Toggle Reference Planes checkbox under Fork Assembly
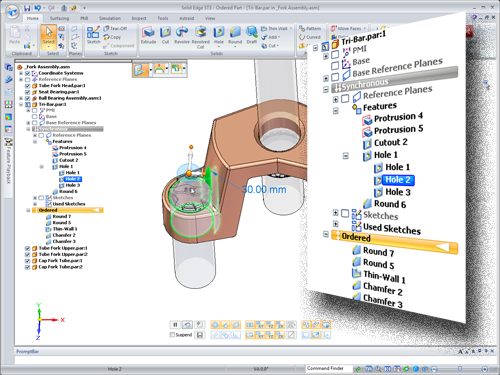 pyautogui.click(x=28, y=79)
